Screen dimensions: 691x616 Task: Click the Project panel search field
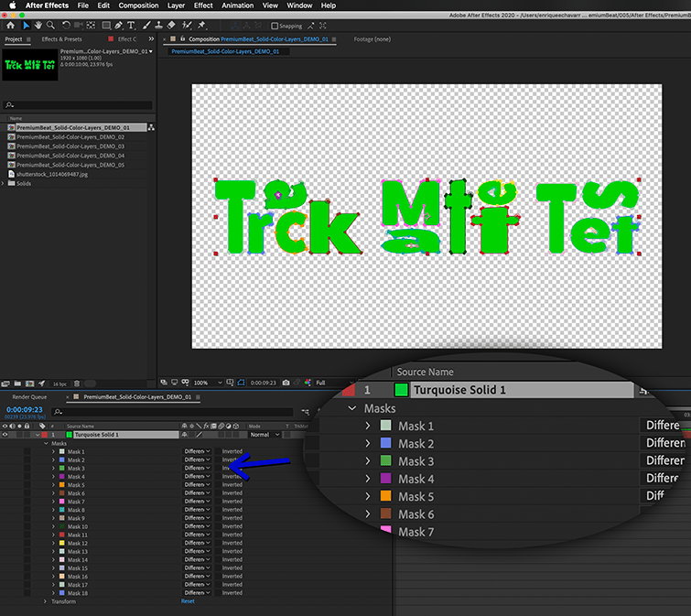pyautogui.click(x=78, y=105)
